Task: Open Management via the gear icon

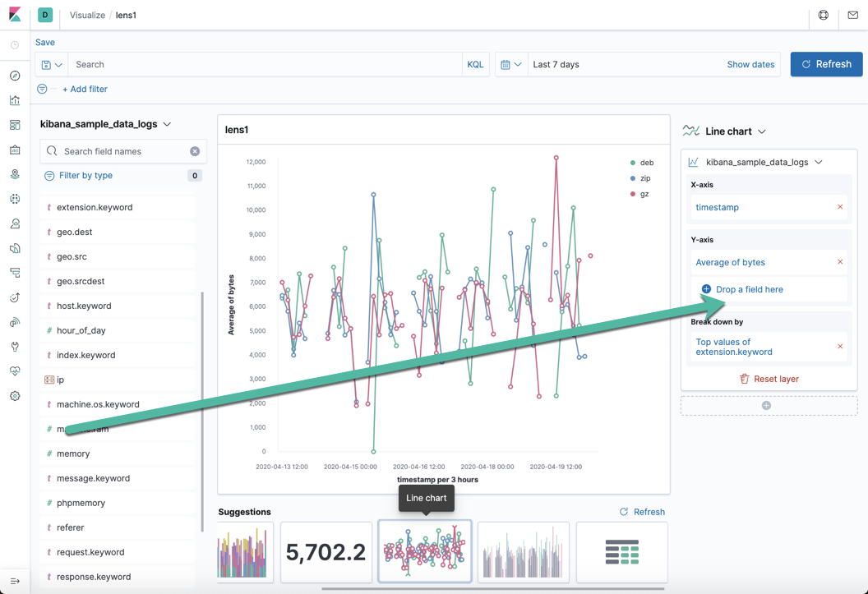Action: point(13,396)
